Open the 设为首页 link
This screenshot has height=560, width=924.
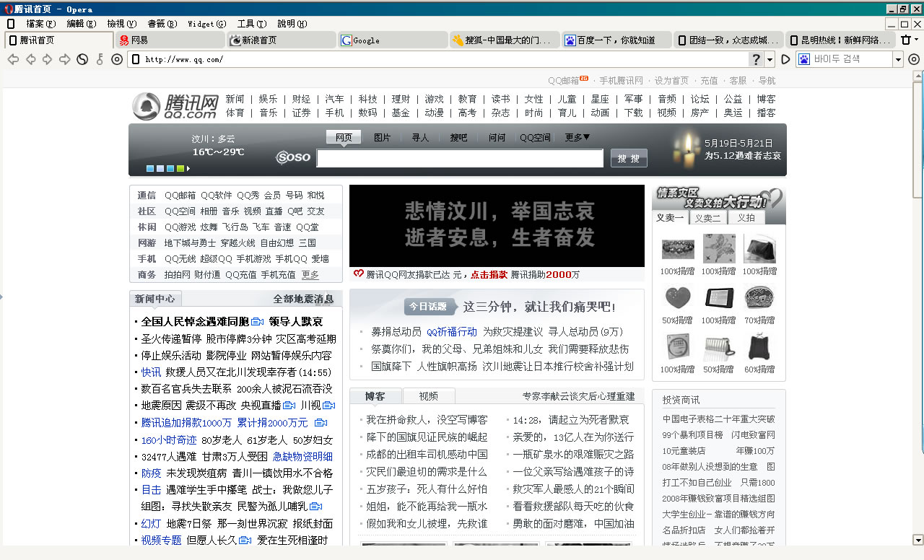[671, 80]
